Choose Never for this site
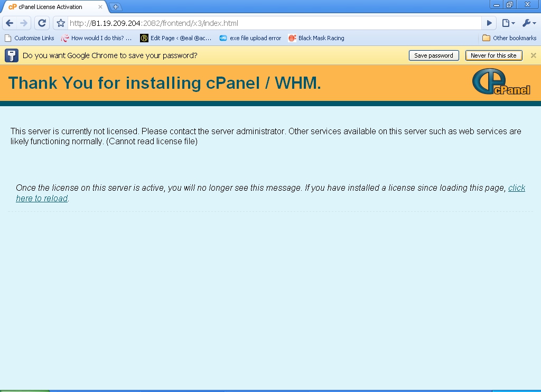This screenshot has width=541, height=392. pos(494,55)
